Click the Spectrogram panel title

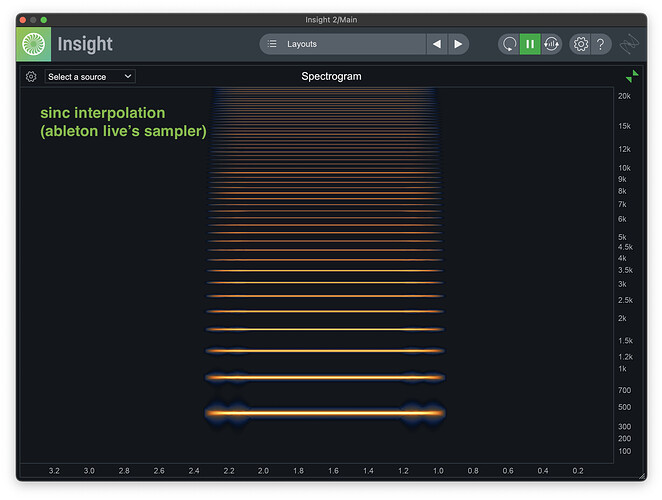331,76
